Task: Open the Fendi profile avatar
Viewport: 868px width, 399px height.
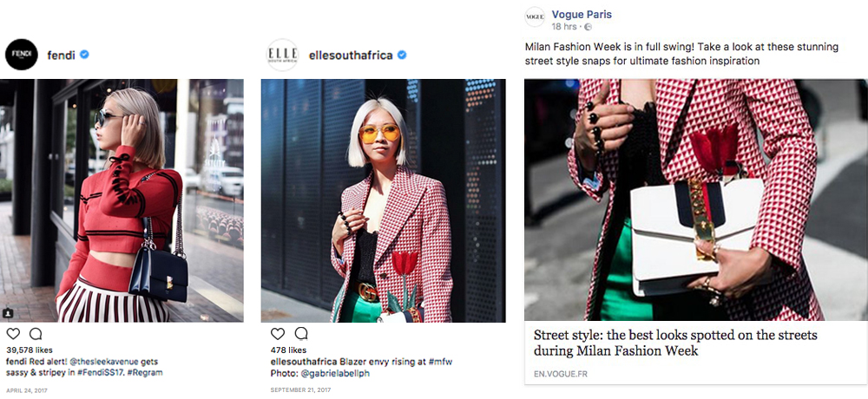Action: point(21,55)
